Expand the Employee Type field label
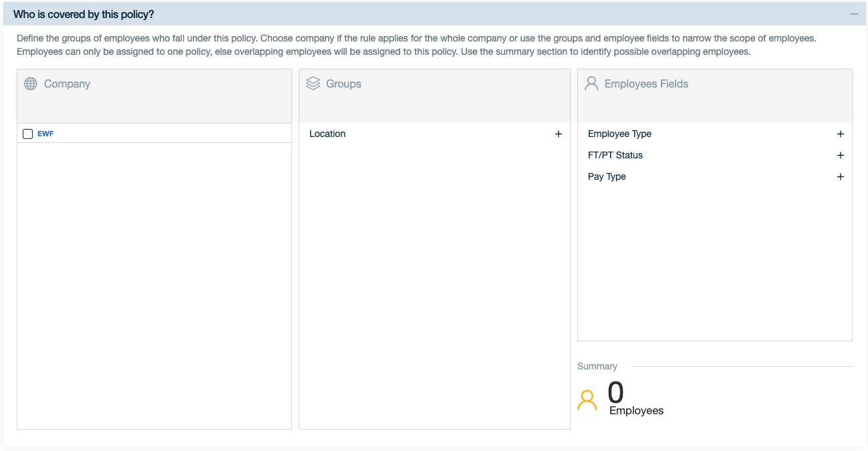 tap(619, 134)
